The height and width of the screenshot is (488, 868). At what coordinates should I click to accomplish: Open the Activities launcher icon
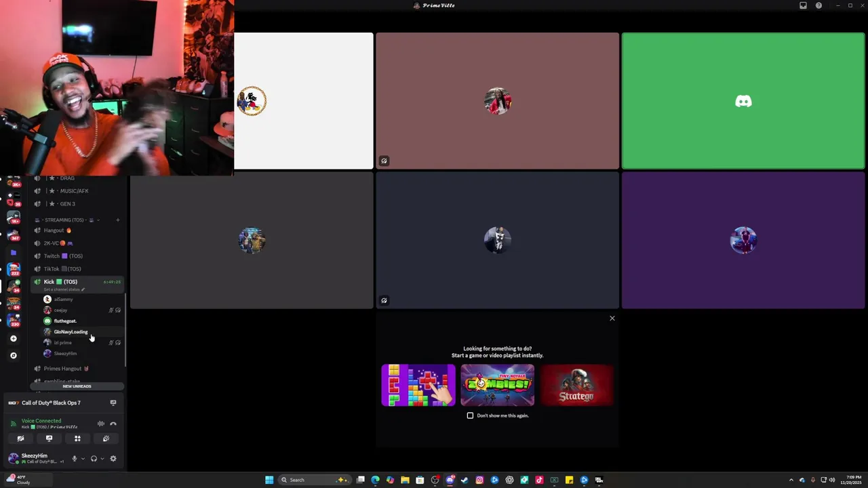pyautogui.click(x=77, y=439)
